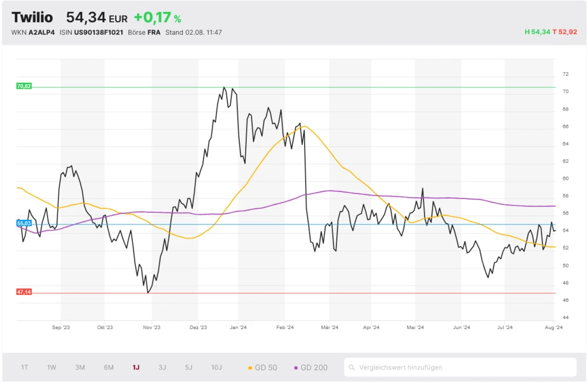Click the blue 55,03 price marker
Image resolution: width=588 pixels, height=386 pixels.
click(24, 223)
